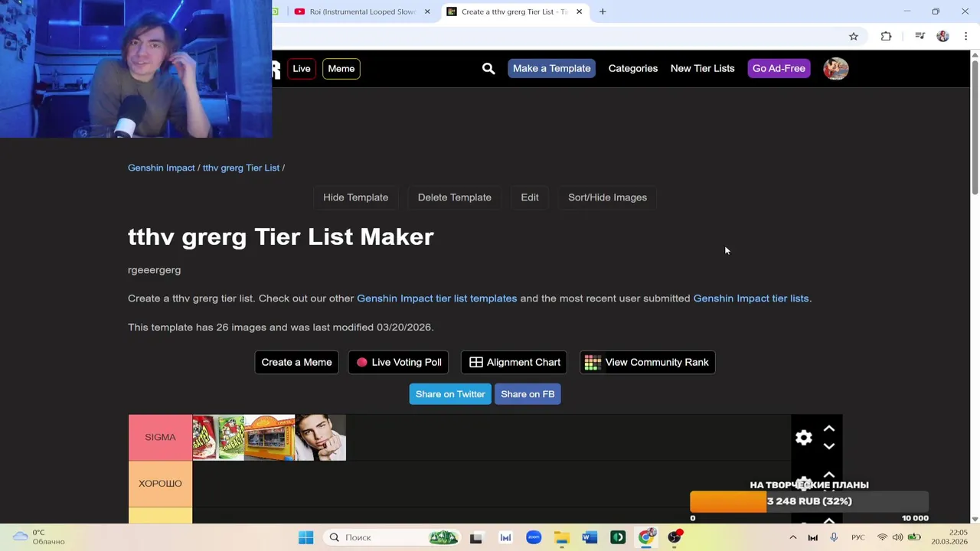Close the Create a tthv grerg tab
This screenshot has height=551, width=980.
579,11
